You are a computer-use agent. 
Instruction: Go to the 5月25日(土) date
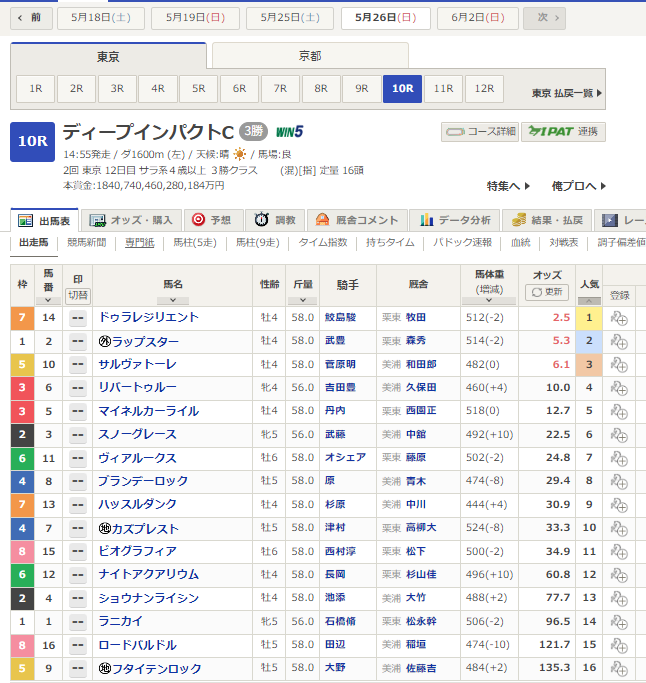pos(283,18)
